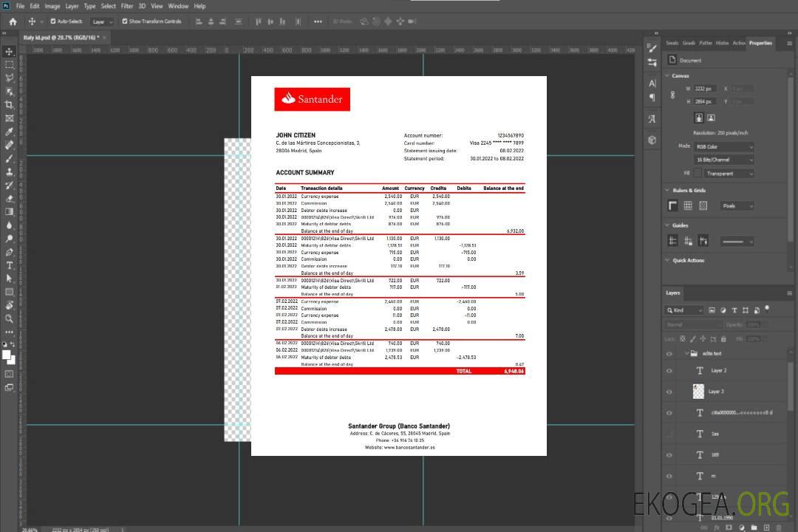Open the Properties panel options menu
This screenshot has height=532, width=798.
click(x=789, y=44)
